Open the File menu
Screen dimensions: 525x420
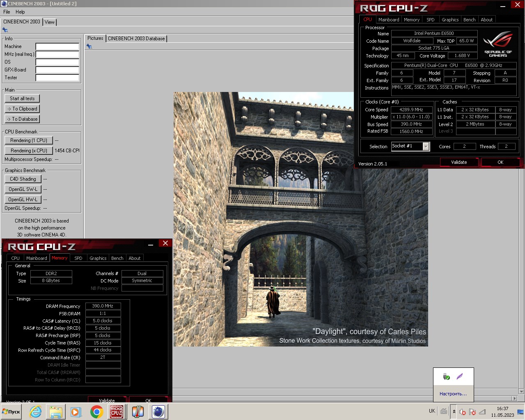click(7, 12)
